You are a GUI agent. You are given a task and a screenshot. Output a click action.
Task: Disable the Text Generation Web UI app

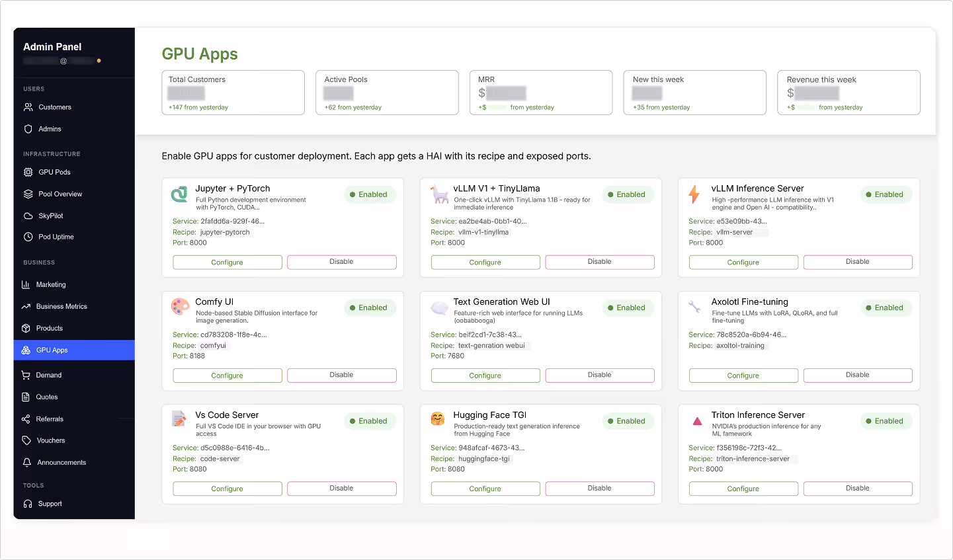[600, 375]
